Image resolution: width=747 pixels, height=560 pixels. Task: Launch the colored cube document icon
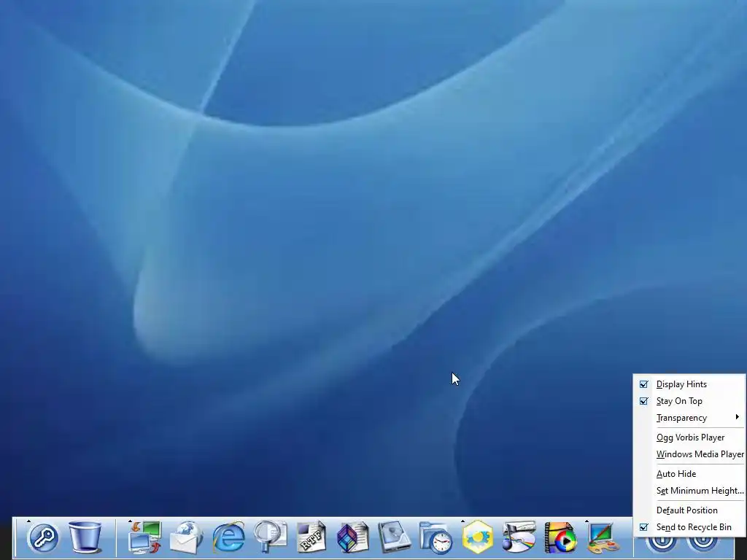353,537
